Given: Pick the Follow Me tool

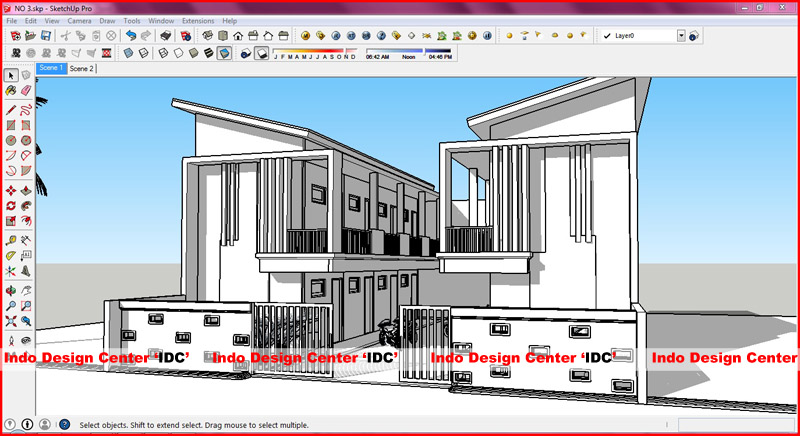Looking at the screenshot, I should point(26,206).
